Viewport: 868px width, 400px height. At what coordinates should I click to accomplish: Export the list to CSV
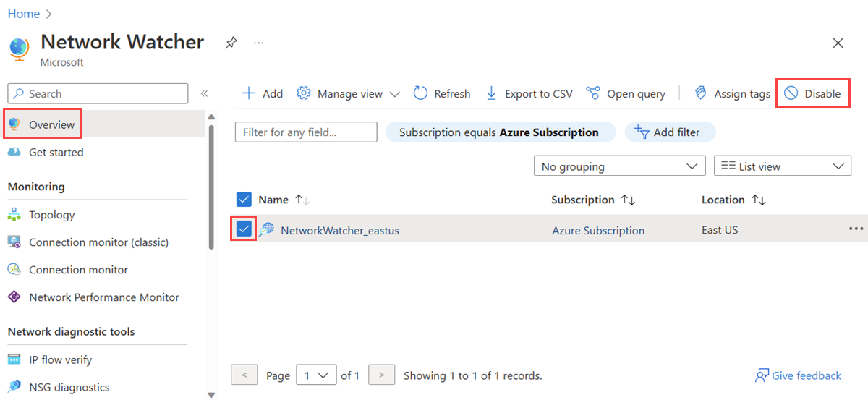tap(529, 93)
